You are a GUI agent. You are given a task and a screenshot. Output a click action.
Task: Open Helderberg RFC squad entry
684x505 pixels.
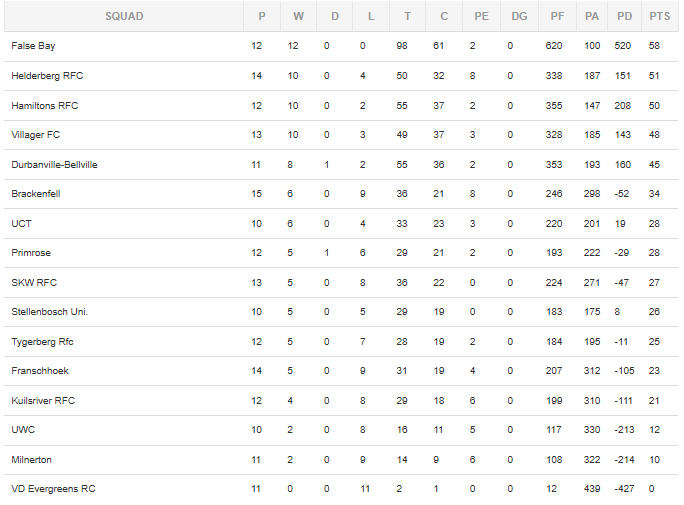point(47,76)
